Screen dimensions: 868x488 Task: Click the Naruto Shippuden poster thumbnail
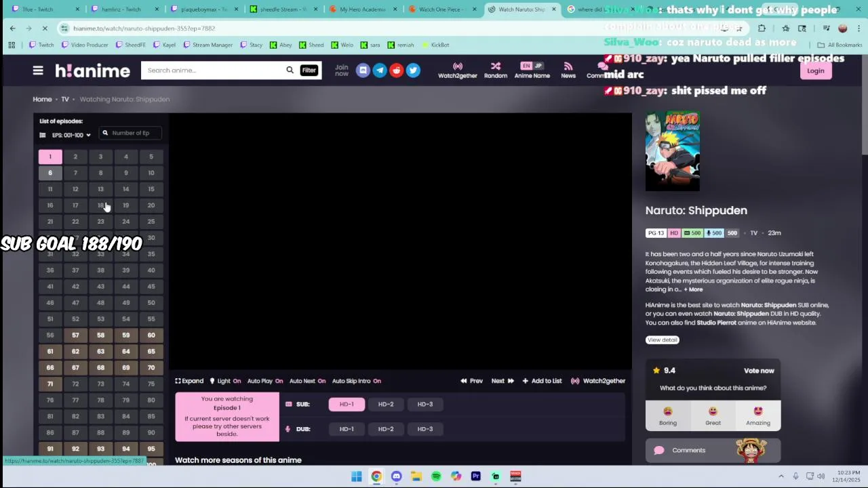click(672, 151)
